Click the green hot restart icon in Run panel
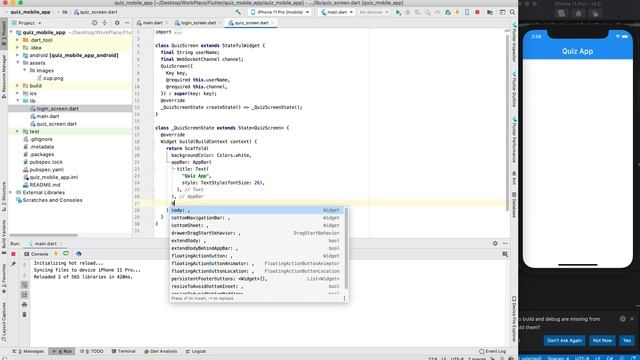Screen dimensions: 640x360 click(x=66, y=254)
